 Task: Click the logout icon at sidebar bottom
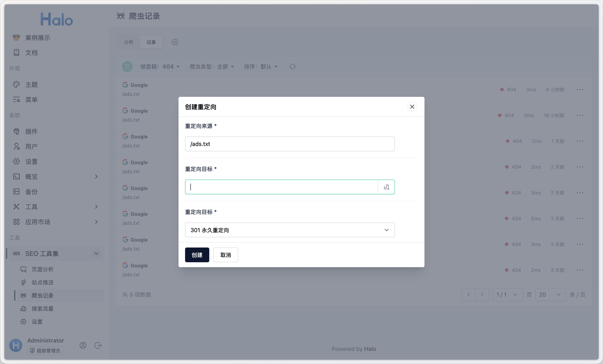pos(98,345)
